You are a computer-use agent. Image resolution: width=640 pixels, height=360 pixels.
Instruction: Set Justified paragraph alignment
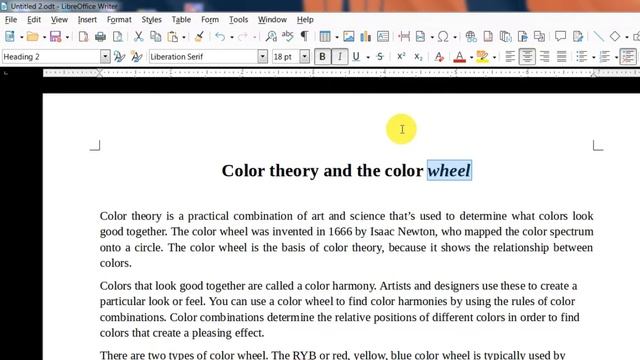(x=562, y=57)
